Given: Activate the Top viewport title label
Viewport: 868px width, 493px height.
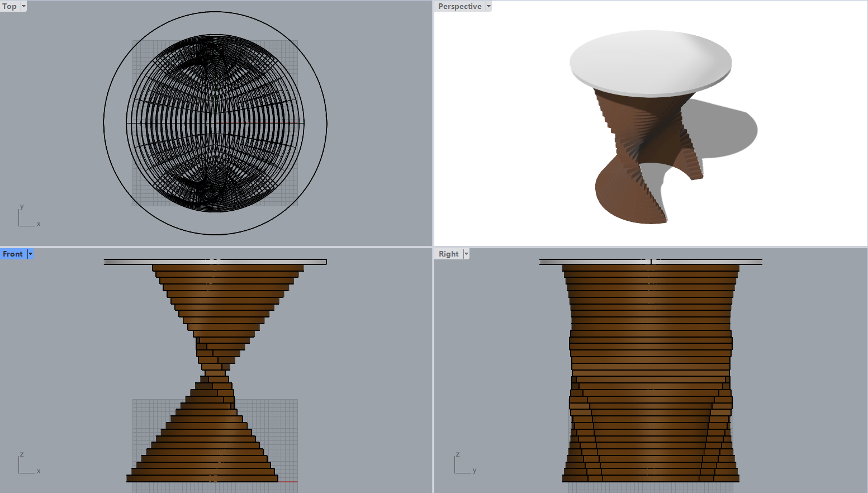Looking at the screenshot, I should pos(10,6).
